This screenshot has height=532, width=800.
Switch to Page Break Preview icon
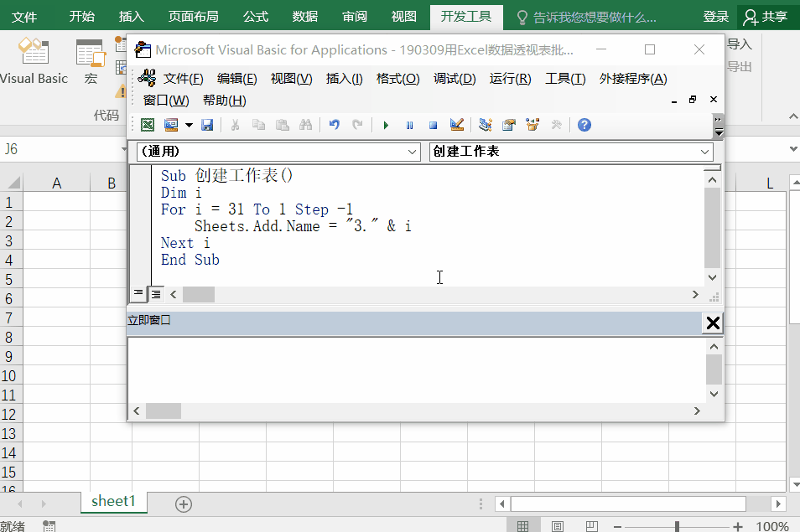[x=592, y=526]
